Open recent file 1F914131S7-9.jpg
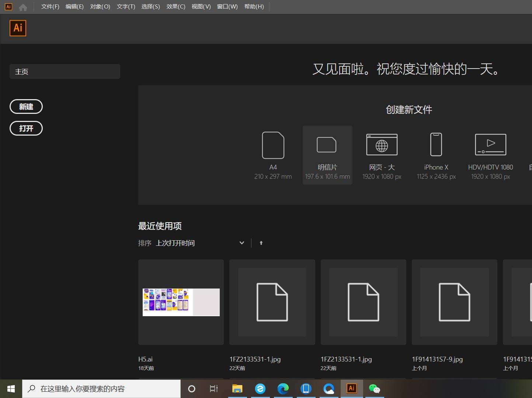Image resolution: width=532 pixels, height=398 pixels. pyautogui.click(x=454, y=302)
